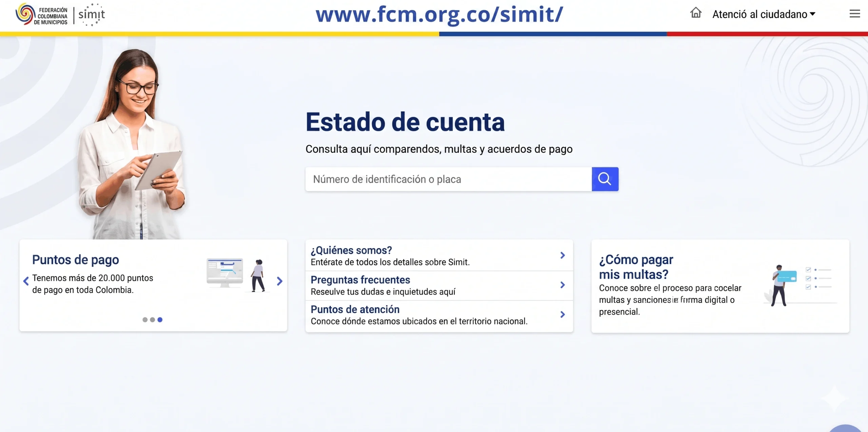
Task: Click 'Reseulve tus dudas e inquietudes aquí' text
Action: pos(383,292)
